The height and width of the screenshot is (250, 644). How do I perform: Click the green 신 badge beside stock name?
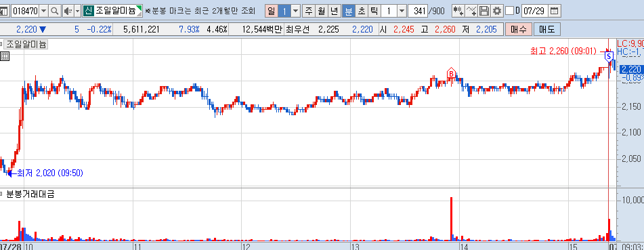click(x=88, y=11)
